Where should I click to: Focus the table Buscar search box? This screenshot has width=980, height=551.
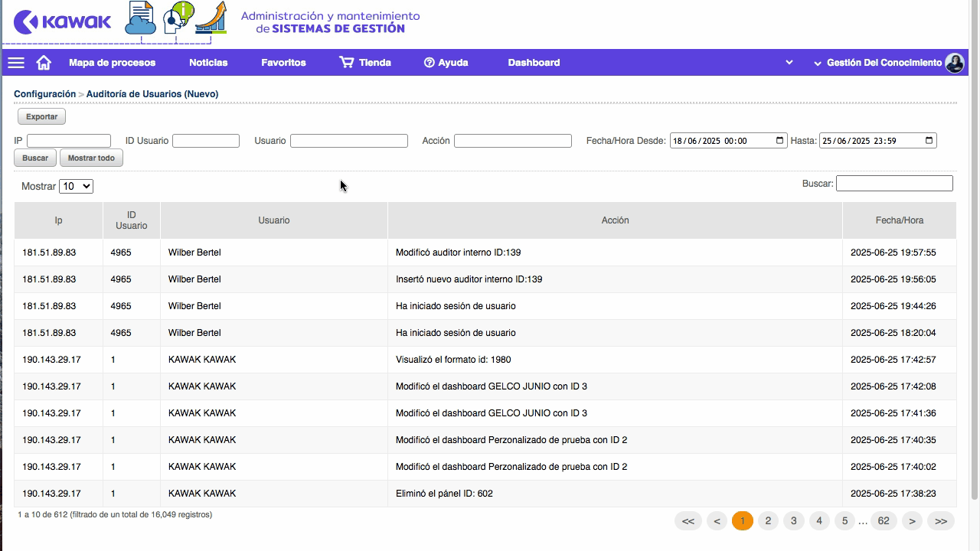[x=894, y=184]
